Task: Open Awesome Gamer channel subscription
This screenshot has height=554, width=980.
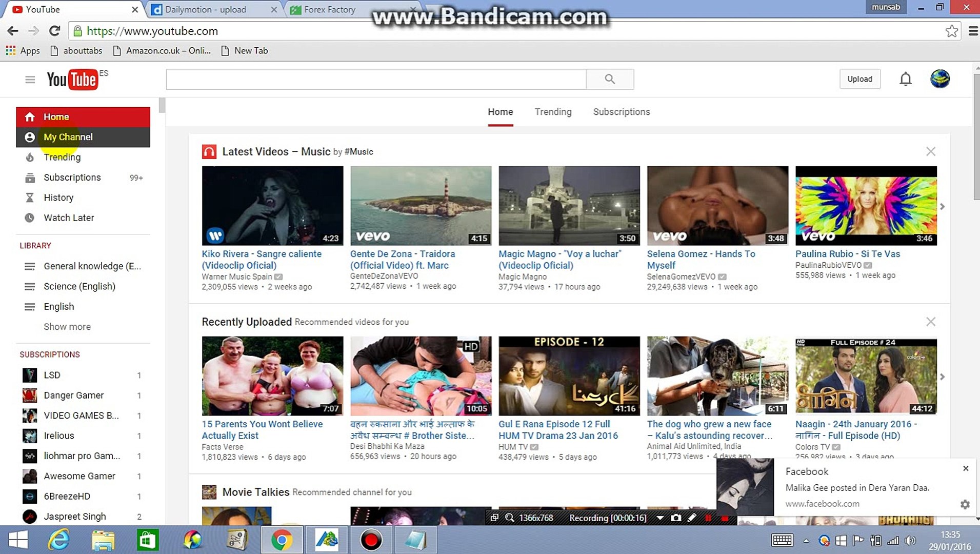Action: (x=83, y=476)
